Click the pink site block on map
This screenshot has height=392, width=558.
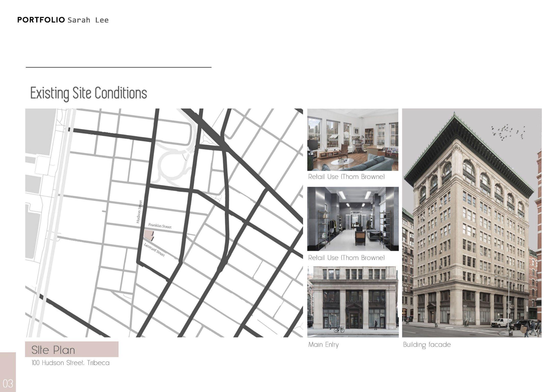tap(148, 235)
